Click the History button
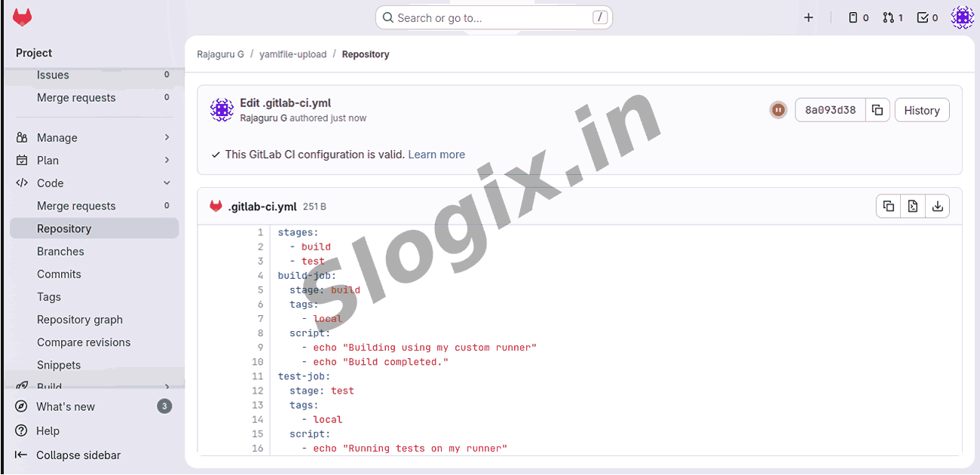980x475 pixels. point(921,110)
